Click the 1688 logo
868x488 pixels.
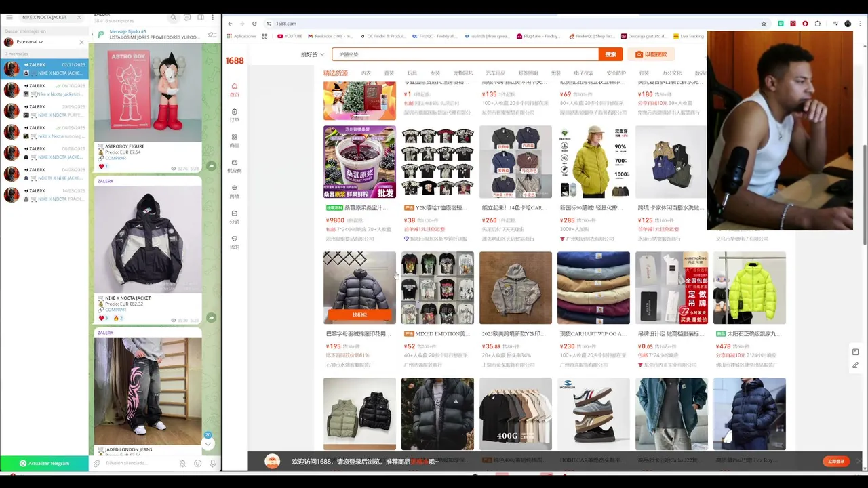[235, 61]
